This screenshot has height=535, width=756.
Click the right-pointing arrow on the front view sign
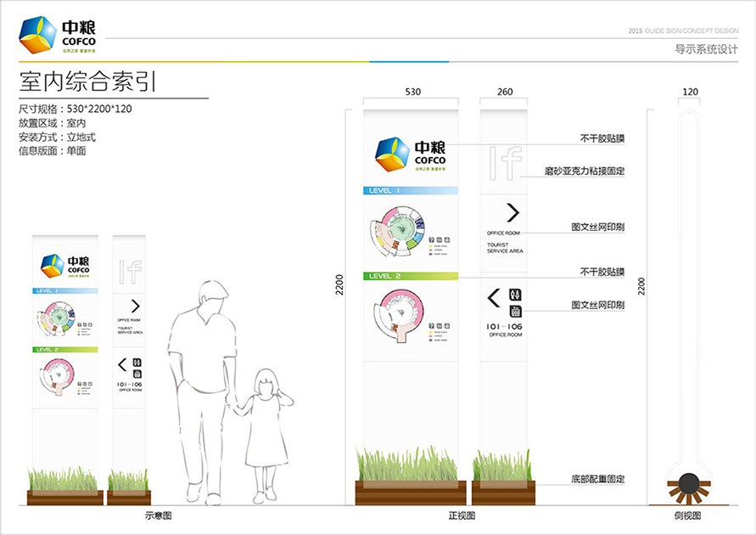coord(513,212)
